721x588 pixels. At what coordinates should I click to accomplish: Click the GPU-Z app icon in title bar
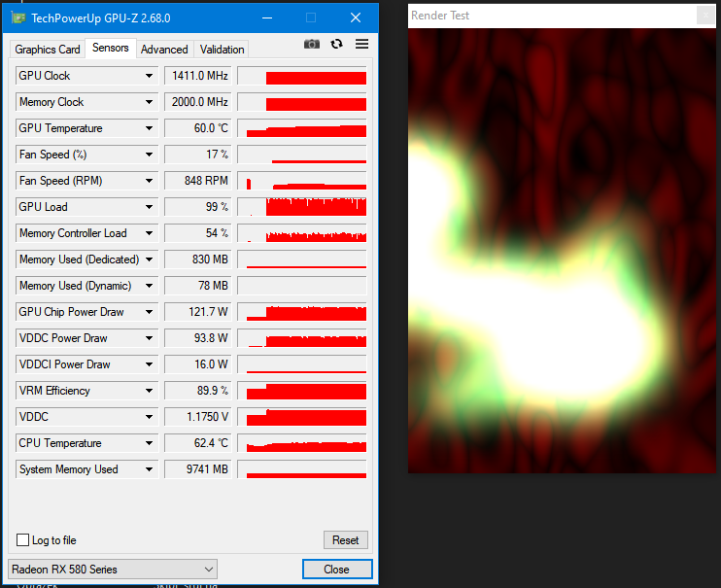(x=18, y=17)
